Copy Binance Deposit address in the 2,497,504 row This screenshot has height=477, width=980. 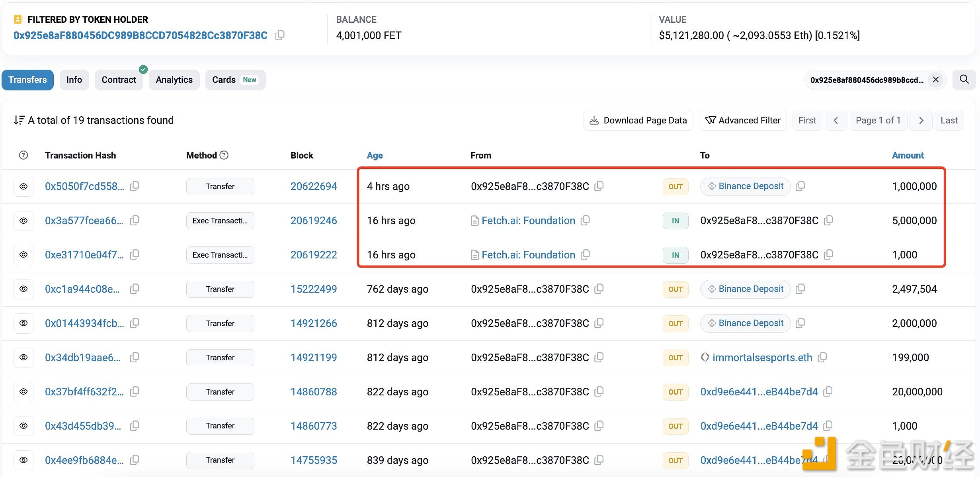tap(800, 289)
